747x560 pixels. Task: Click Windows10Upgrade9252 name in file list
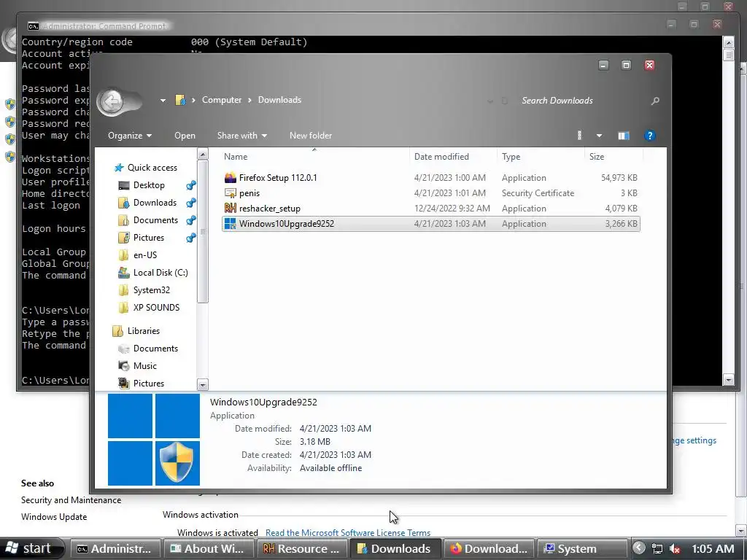tap(286, 223)
